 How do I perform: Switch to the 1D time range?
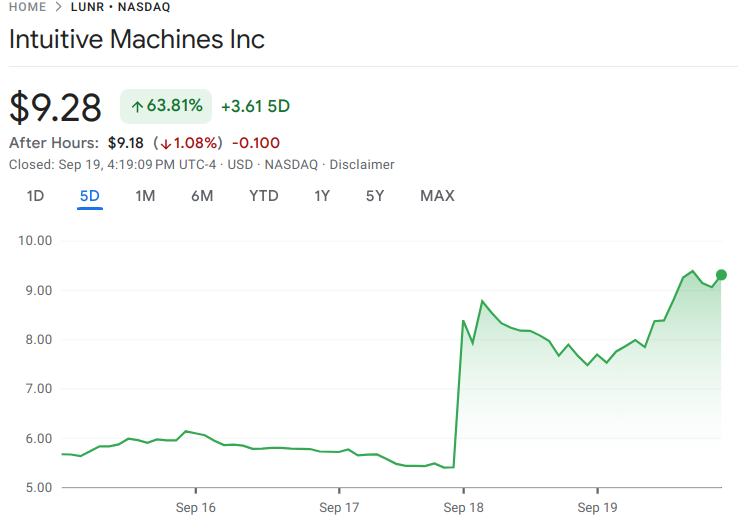pos(35,196)
